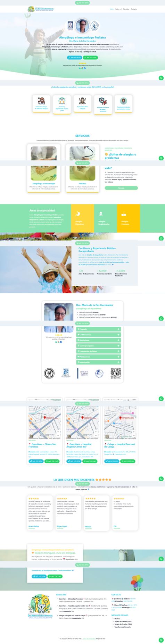Expand the Posgrado section
The height and width of the screenshot is (644, 165).
pos(99,329)
